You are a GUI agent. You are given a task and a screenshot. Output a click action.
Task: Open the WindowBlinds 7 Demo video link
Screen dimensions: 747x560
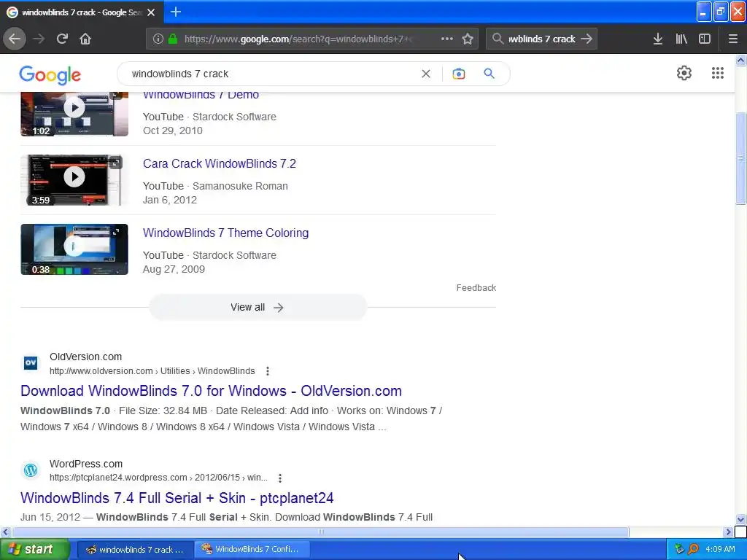[201, 96]
